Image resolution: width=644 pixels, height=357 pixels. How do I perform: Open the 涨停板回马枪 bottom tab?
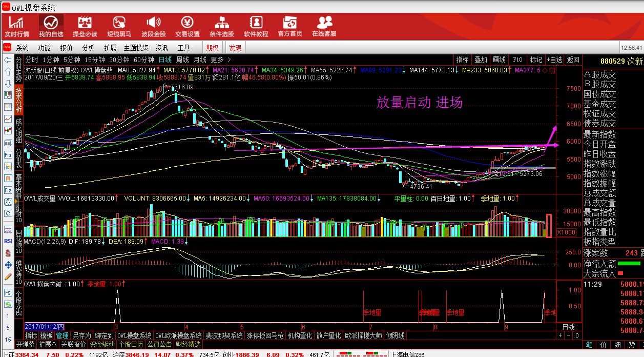pos(265,335)
